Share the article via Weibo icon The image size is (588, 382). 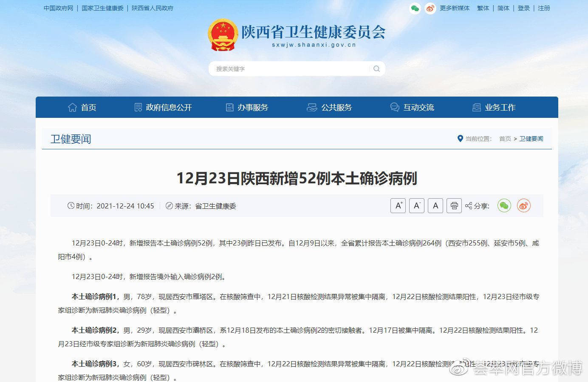(x=523, y=205)
